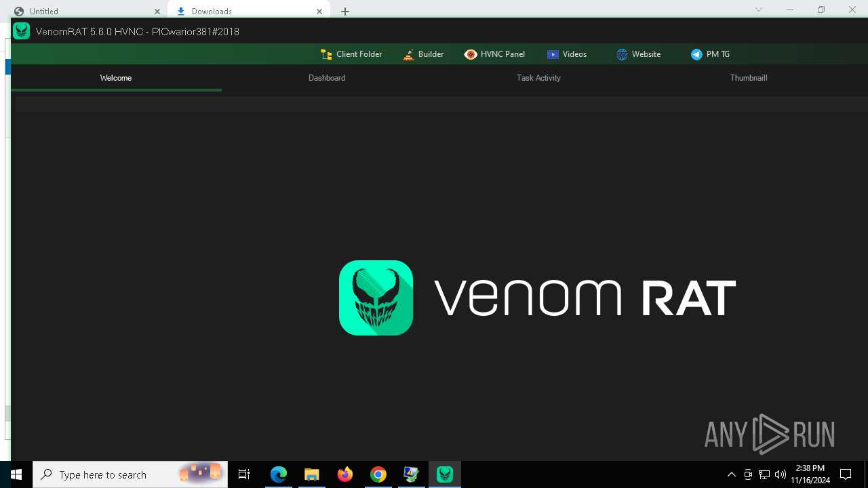Open a new browser tab
Viewport: 868px width, 488px height.
pos(345,12)
